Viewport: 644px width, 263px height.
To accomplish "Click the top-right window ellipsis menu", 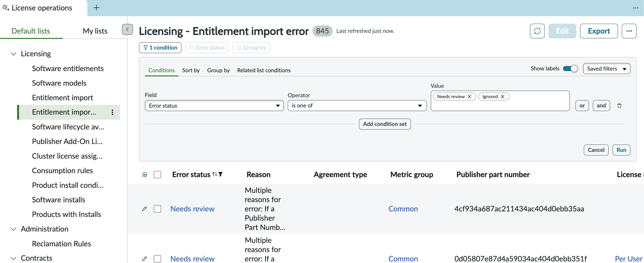I will [x=635, y=8].
